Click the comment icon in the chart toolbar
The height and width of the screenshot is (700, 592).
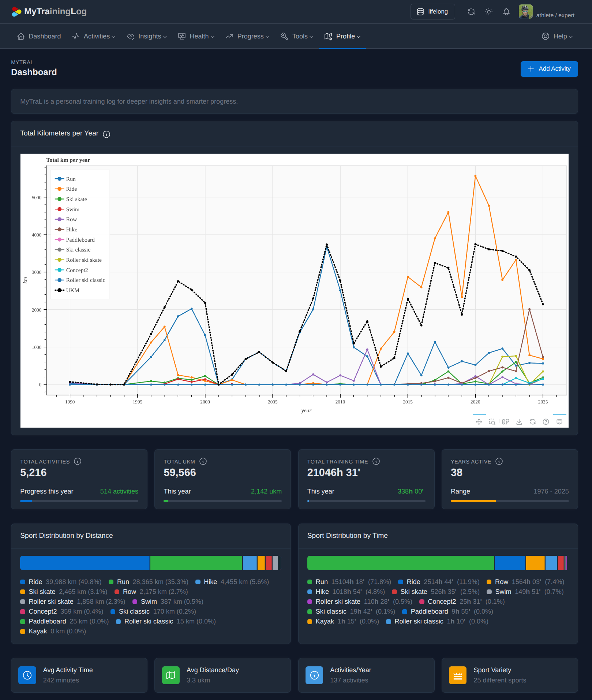tap(559, 422)
